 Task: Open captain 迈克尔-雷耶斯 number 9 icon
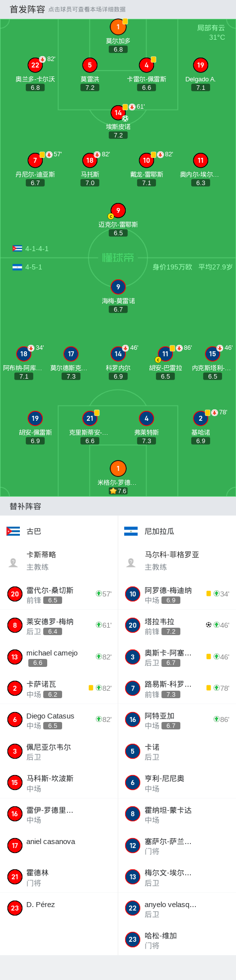coord(118,210)
